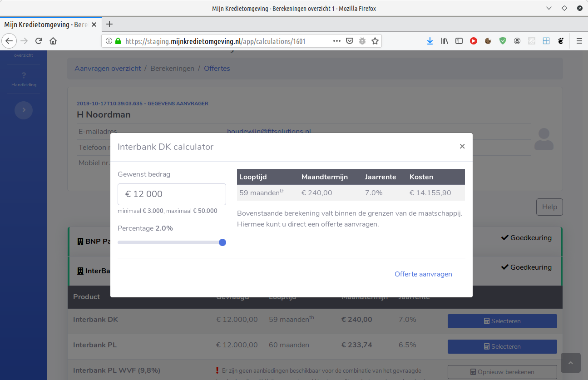588x380 pixels.
Task: Open a new browser tab
Action: coord(109,25)
